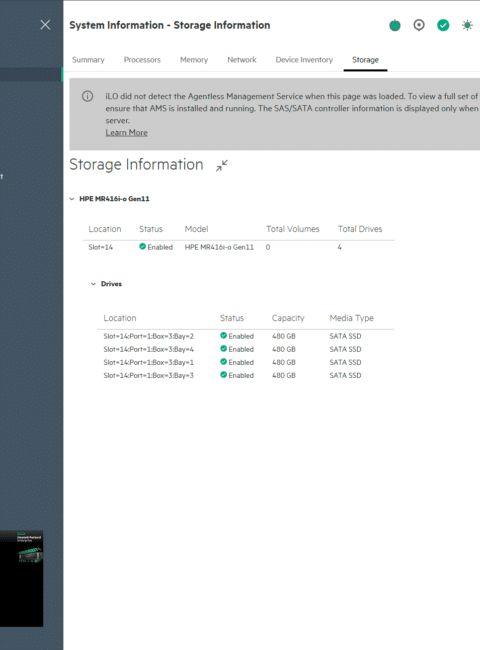Switch to the Processors tab
The width and height of the screenshot is (480, 650).
pyautogui.click(x=142, y=60)
